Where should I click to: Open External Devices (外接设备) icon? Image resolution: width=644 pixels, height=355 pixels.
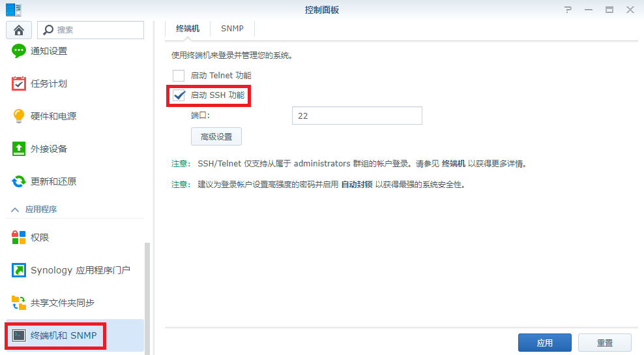point(20,149)
